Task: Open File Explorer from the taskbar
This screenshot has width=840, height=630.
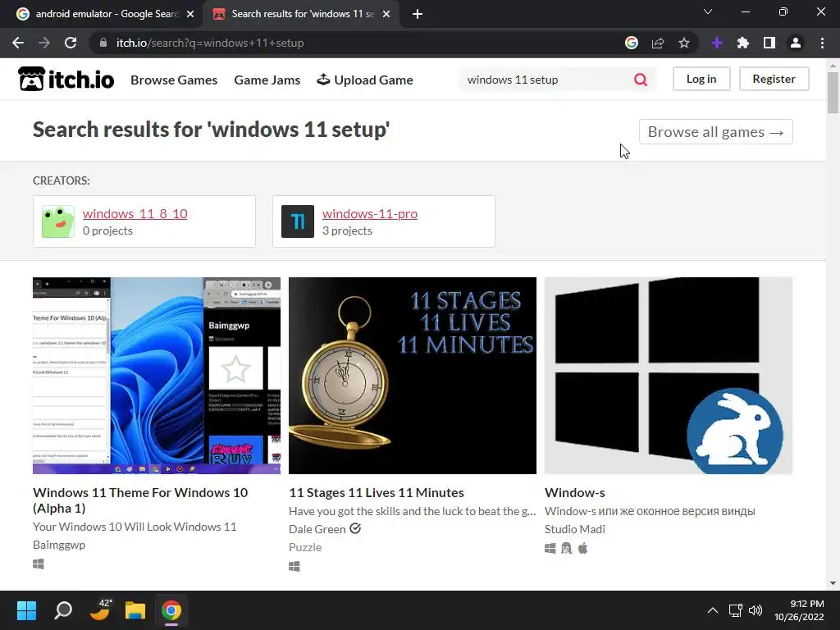Action: point(135,610)
